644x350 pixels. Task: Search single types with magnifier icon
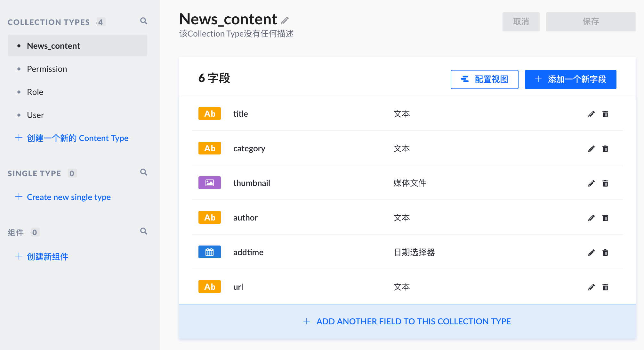click(144, 172)
